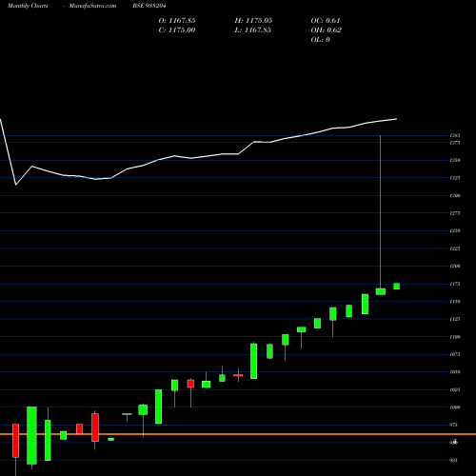Click the "BSE 938294" symbol label

[x=149, y=6]
